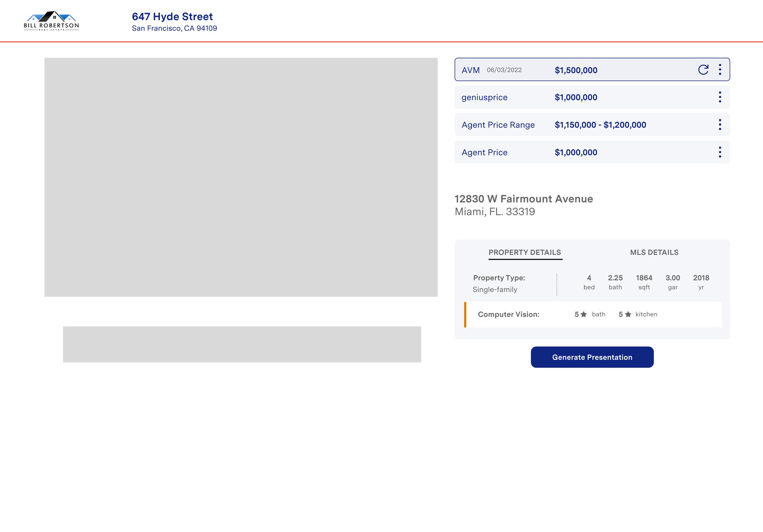
Task: Open the geniusprice row kebab menu
Action: click(720, 97)
